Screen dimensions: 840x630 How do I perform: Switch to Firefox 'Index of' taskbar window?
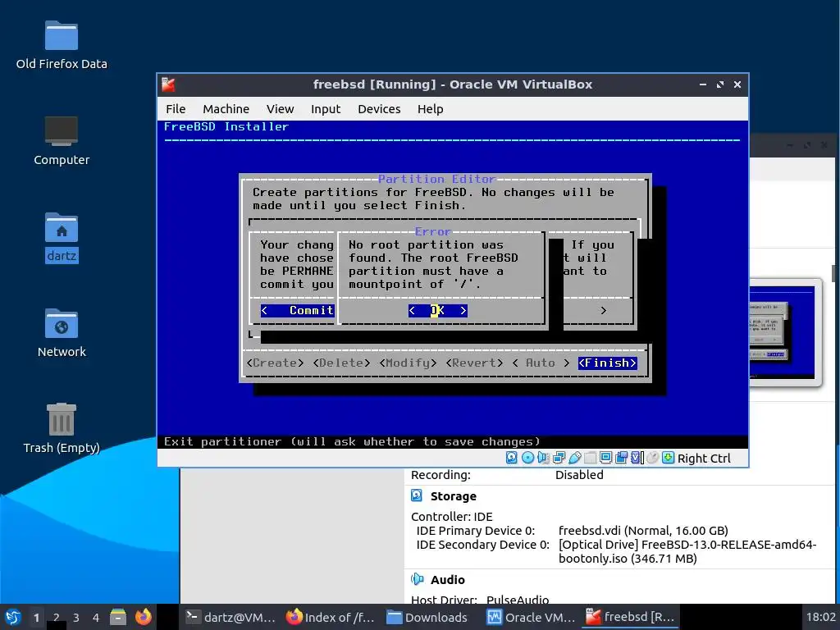[331, 617]
